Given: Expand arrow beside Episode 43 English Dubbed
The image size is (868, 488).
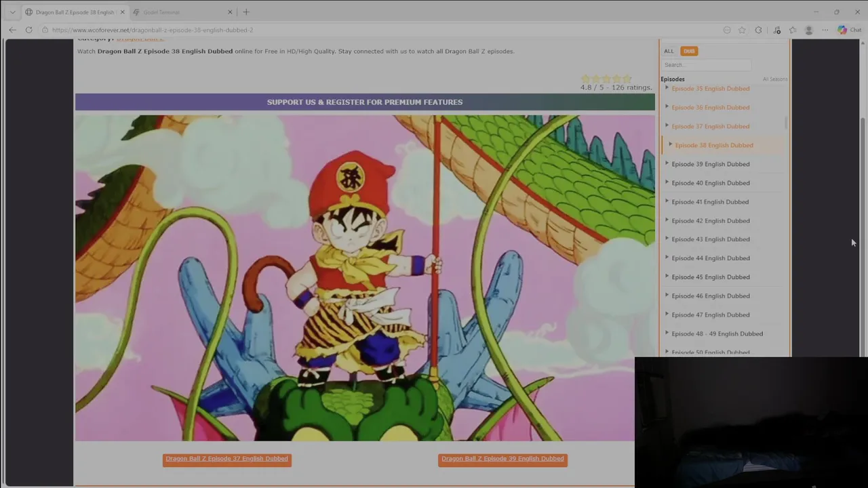Looking at the screenshot, I should tap(667, 239).
